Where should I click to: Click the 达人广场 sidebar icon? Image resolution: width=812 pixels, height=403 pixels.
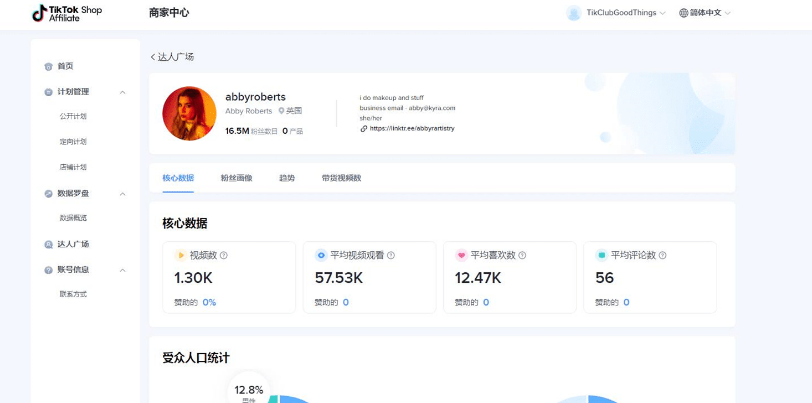tap(49, 244)
